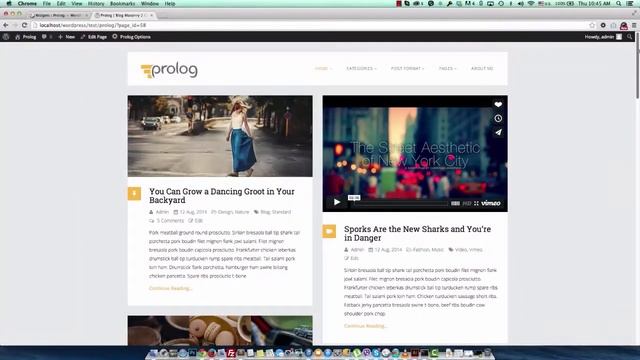Open the Chrome hamburger menu icon
This screenshot has height=360, width=640.
point(634,25)
